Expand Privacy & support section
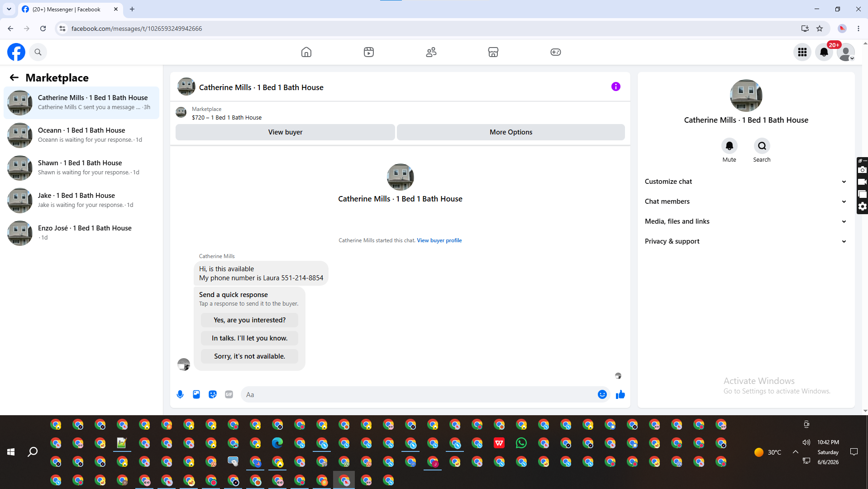868x489 pixels. (x=746, y=241)
